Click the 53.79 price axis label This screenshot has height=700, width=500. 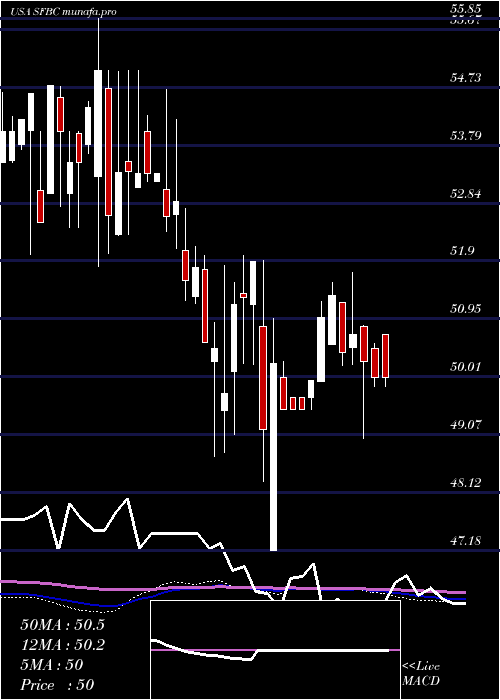point(466,135)
